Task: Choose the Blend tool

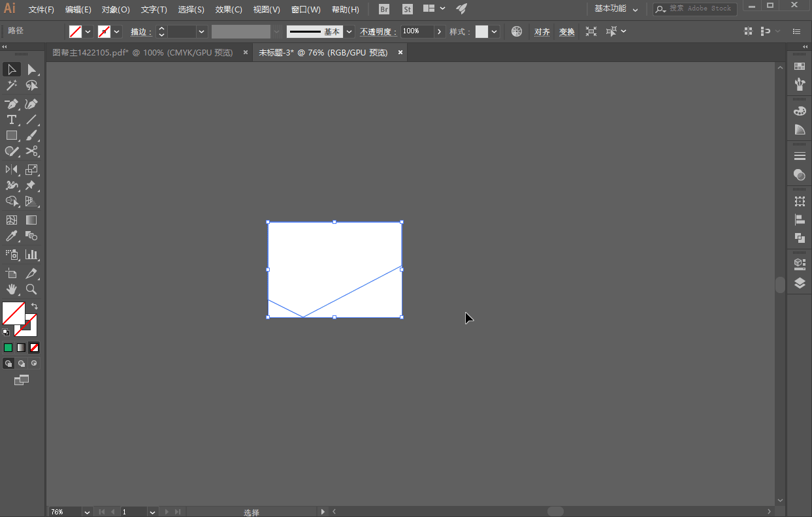Action: coord(31,236)
